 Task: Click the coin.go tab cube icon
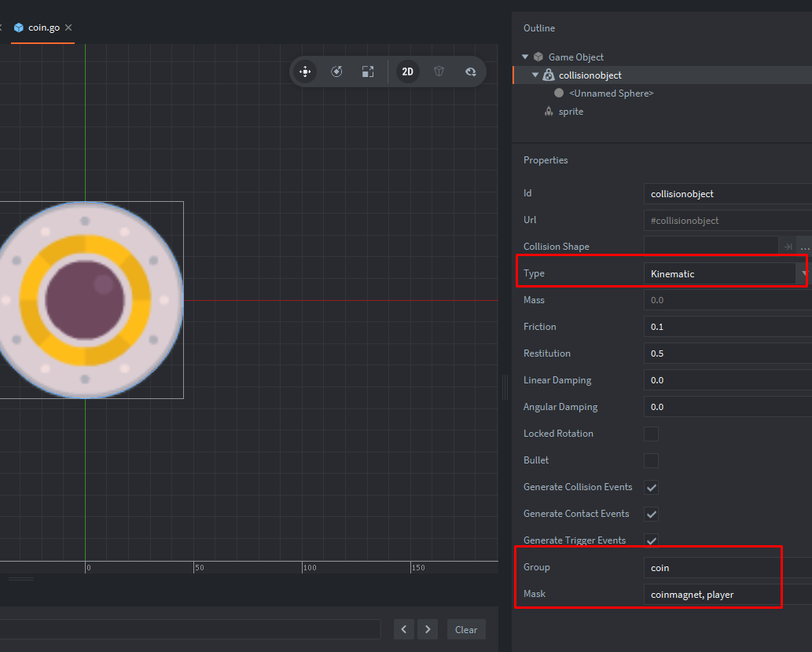click(x=19, y=27)
